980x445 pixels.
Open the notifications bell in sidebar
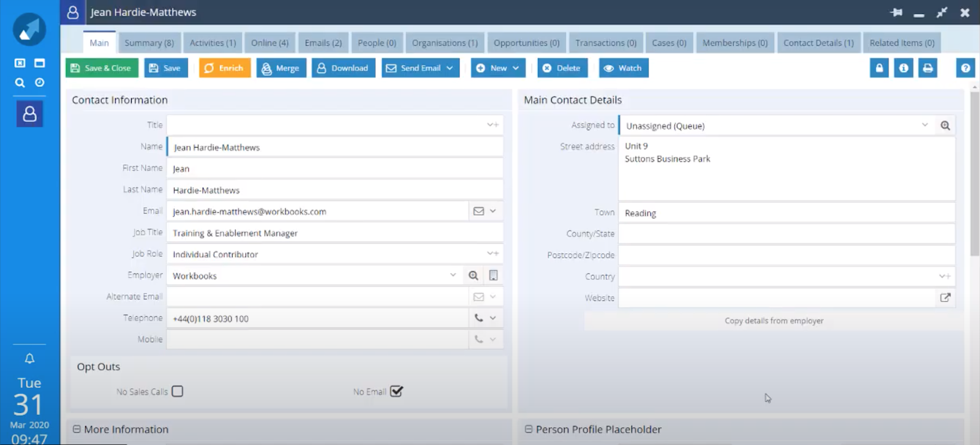(x=29, y=359)
